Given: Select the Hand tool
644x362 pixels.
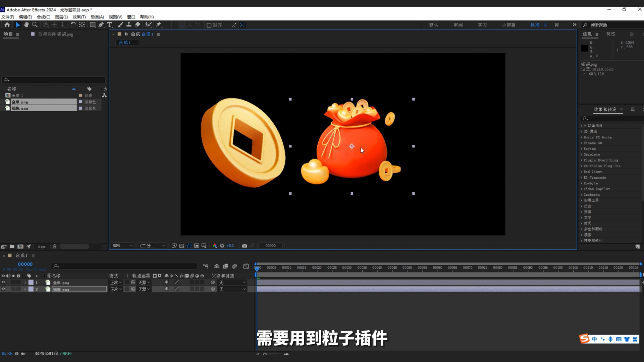Looking at the screenshot, I should coord(26,24).
